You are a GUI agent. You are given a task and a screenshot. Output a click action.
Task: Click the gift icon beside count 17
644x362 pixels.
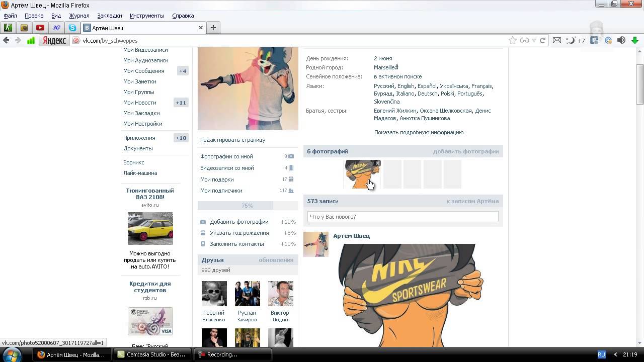(x=291, y=179)
